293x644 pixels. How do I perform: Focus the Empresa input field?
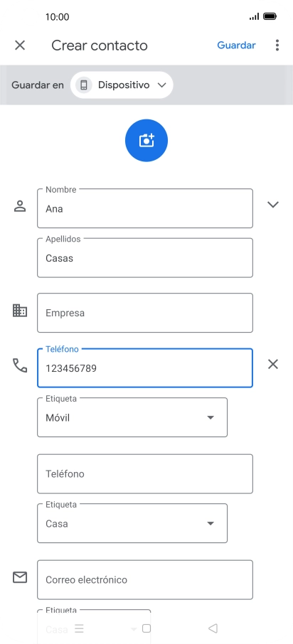[145, 313]
